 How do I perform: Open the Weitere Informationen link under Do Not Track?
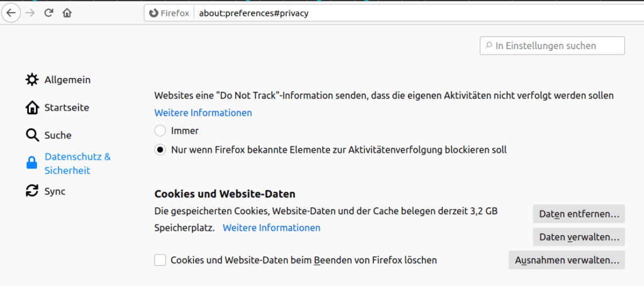pos(203,113)
